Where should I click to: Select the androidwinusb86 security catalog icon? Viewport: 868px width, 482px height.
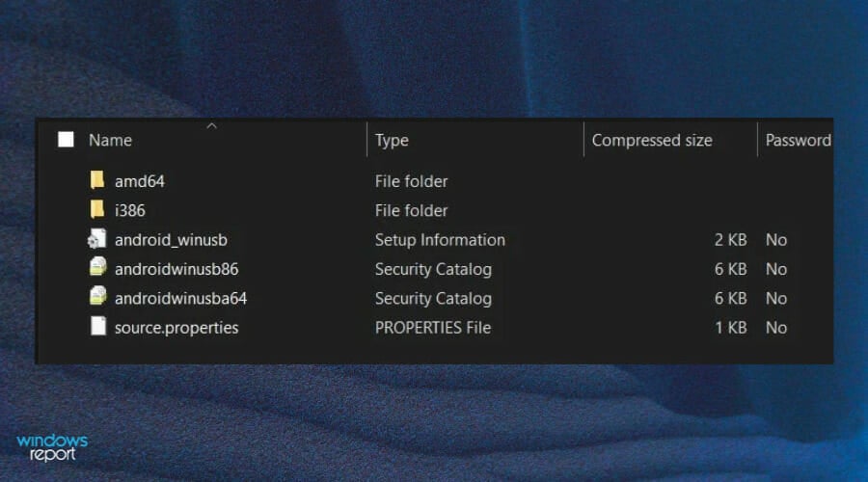click(97, 268)
